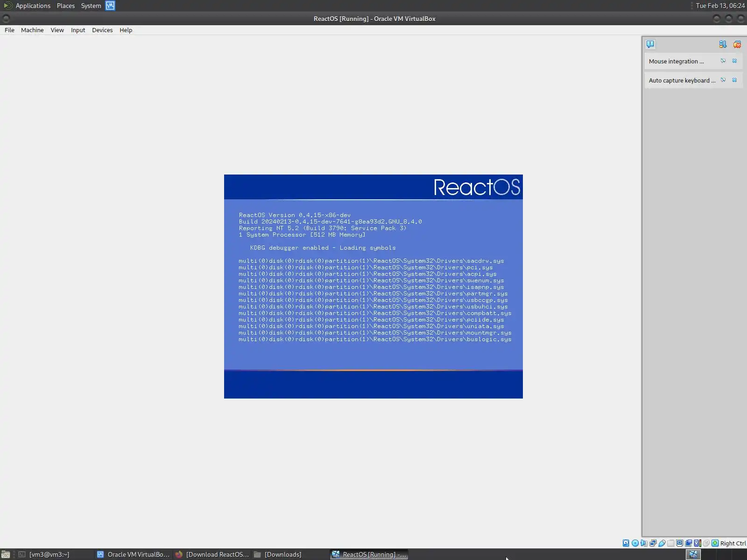
Task: Click the network adapter status icon
Action: coord(653,543)
